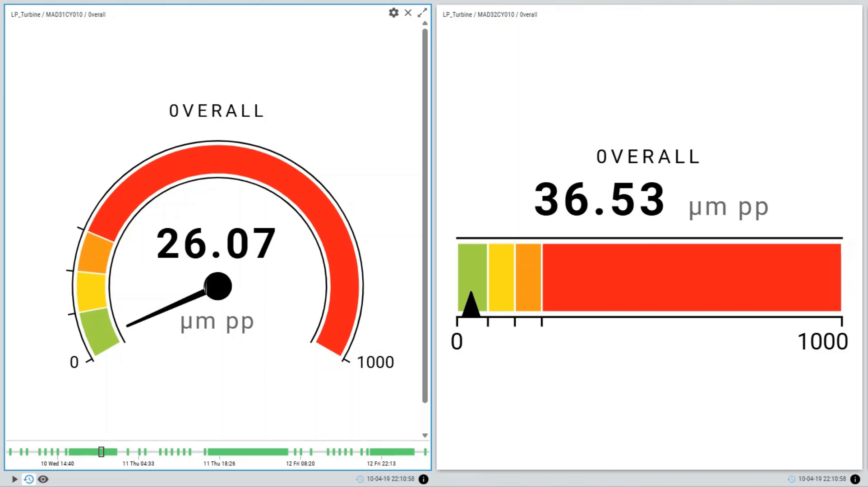Click right panel info icon
868x487 pixels.
854,479
